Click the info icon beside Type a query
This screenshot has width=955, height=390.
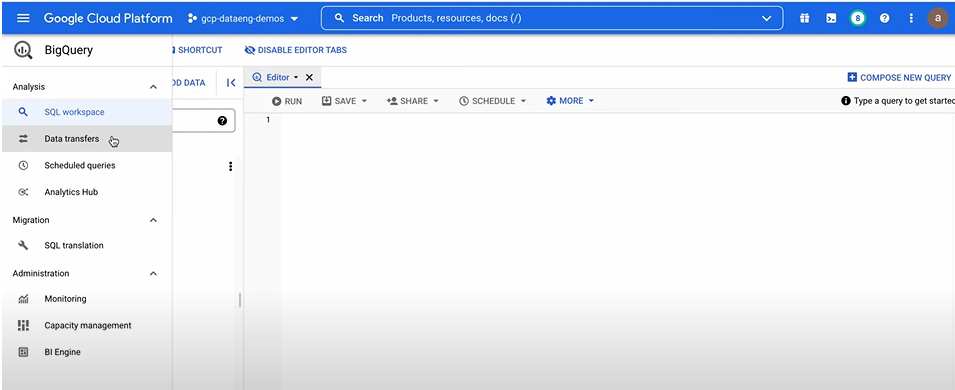(845, 101)
